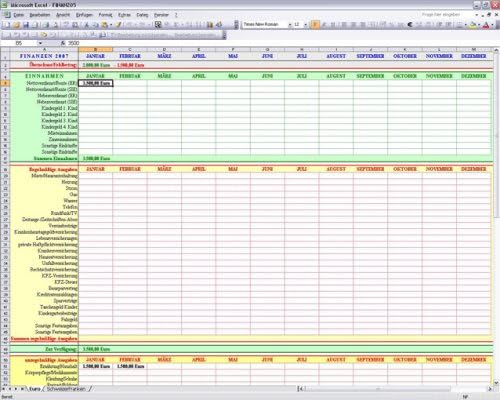The width and height of the screenshot is (500, 400).
Task: Apply the red font color
Action: tap(486, 25)
